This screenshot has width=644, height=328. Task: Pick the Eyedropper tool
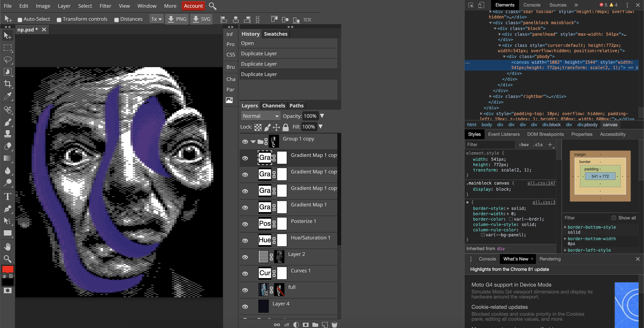[8, 96]
